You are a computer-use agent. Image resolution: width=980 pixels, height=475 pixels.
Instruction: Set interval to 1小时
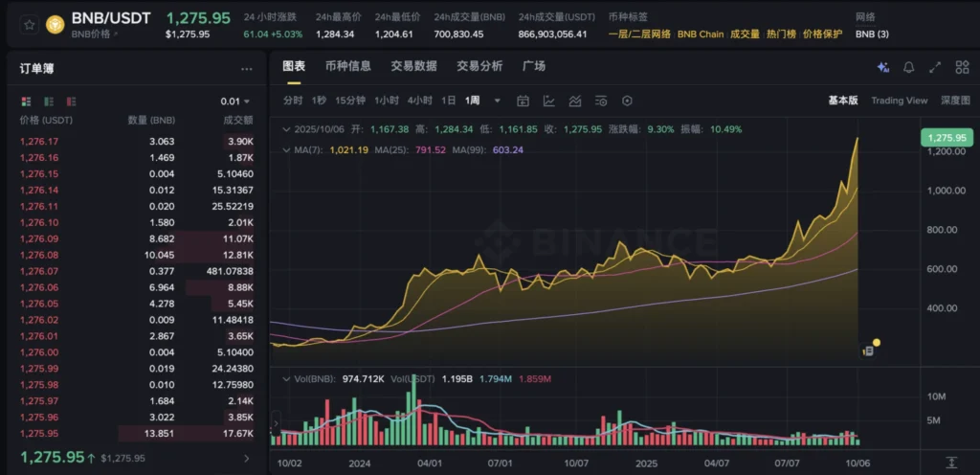click(387, 101)
